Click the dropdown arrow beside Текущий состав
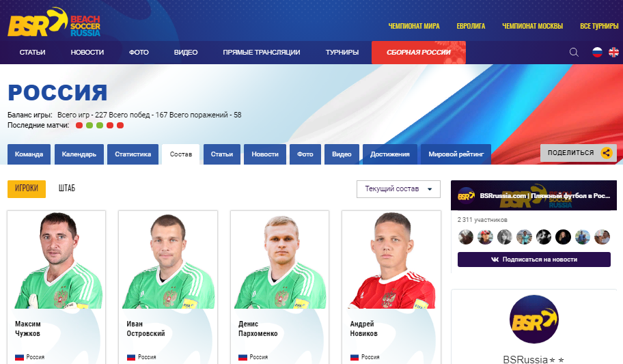 click(430, 189)
